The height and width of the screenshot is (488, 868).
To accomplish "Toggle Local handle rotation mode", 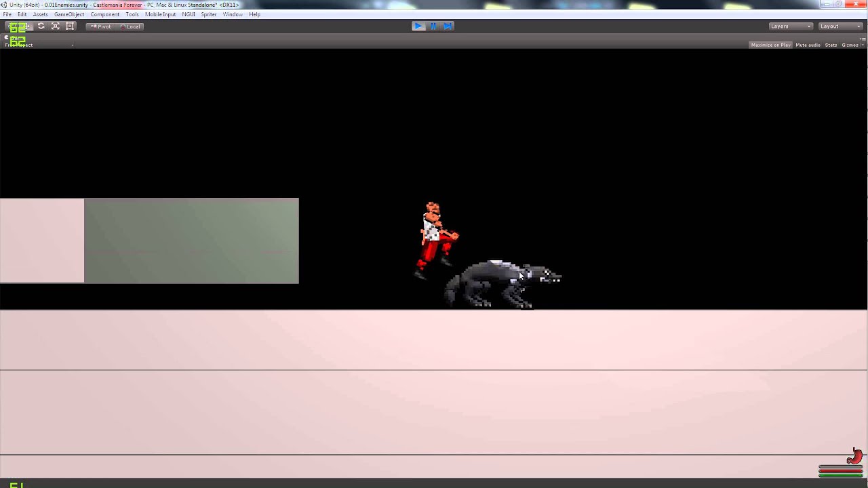I will (x=130, y=26).
